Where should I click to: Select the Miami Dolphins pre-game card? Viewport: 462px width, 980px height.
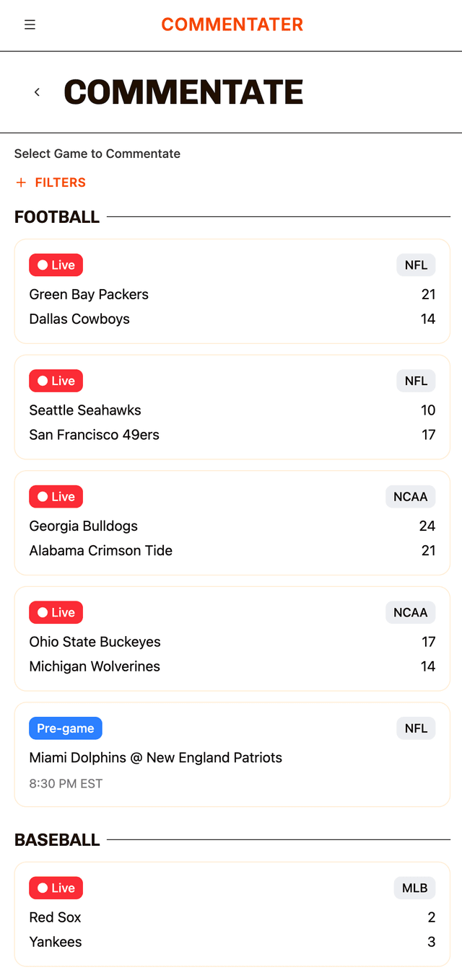pos(232,754)
